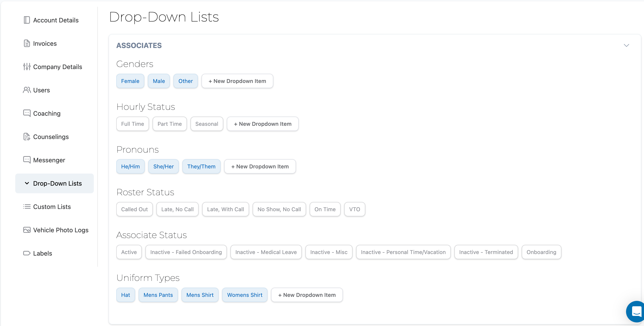Click the Company Details sliders icon
This screenshot has height=326, width=644.
pos(27,67)
